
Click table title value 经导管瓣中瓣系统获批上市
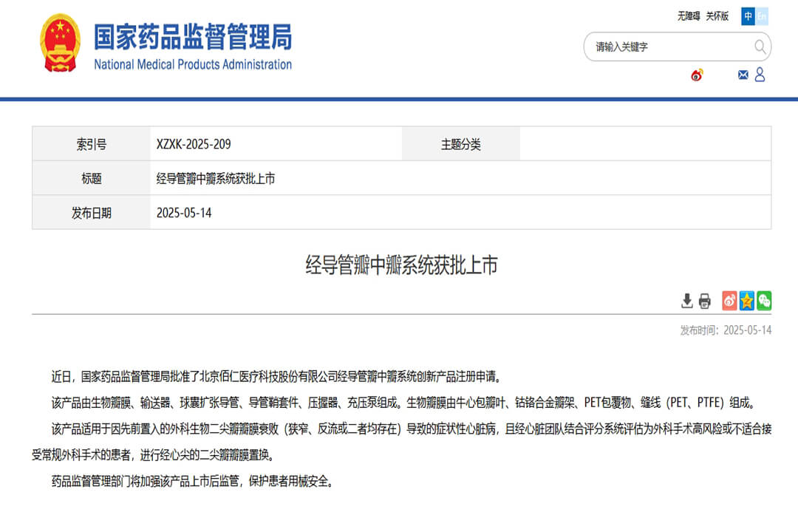216,179
